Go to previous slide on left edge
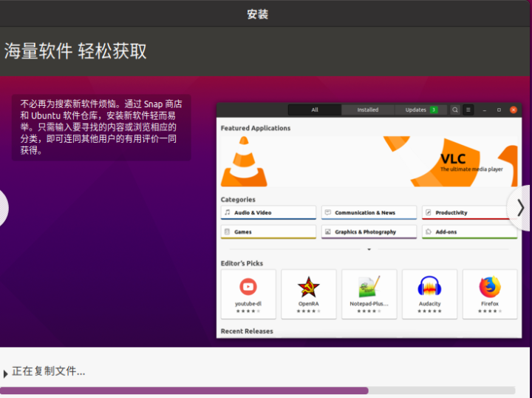Viewport: 532px width, 398px height. click(4, 208)
